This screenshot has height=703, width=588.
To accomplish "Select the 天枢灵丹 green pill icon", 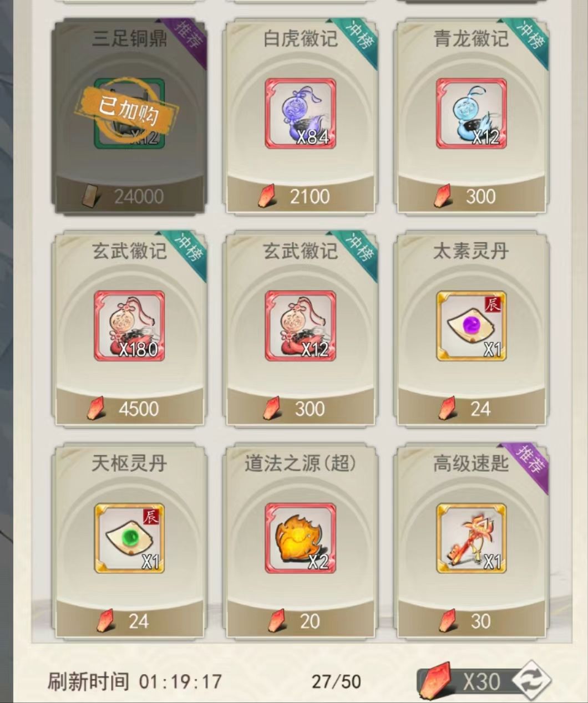I will (x=129, y=538).
